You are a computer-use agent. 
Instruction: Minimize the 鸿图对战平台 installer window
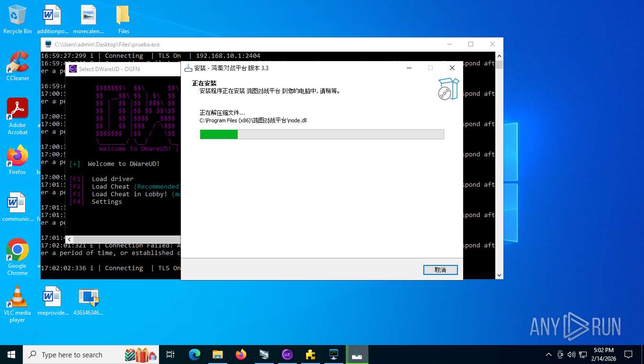pyautogui.click(x=409, y=68)
